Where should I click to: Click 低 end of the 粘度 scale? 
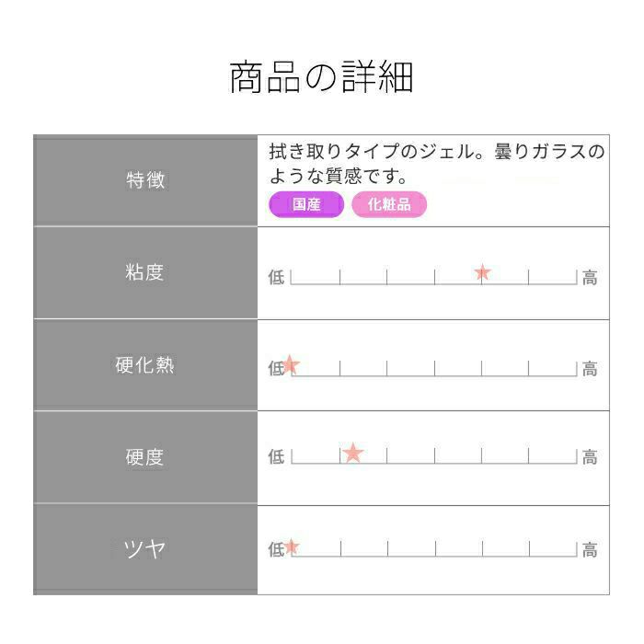tap(276, 277)
